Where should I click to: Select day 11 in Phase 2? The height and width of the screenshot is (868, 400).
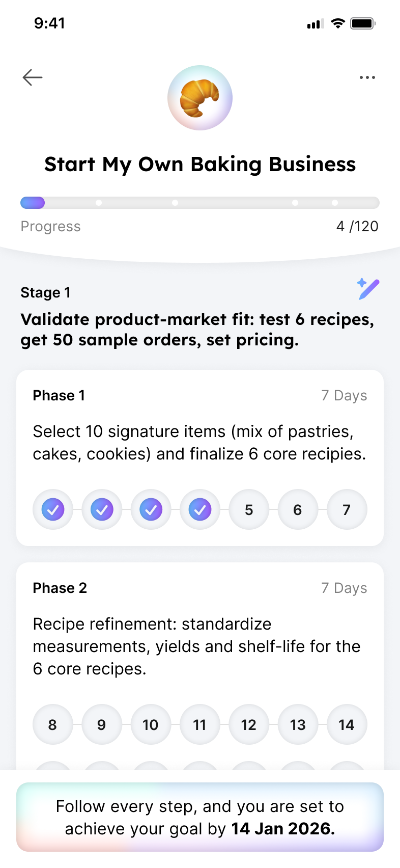tap(200, 724)
